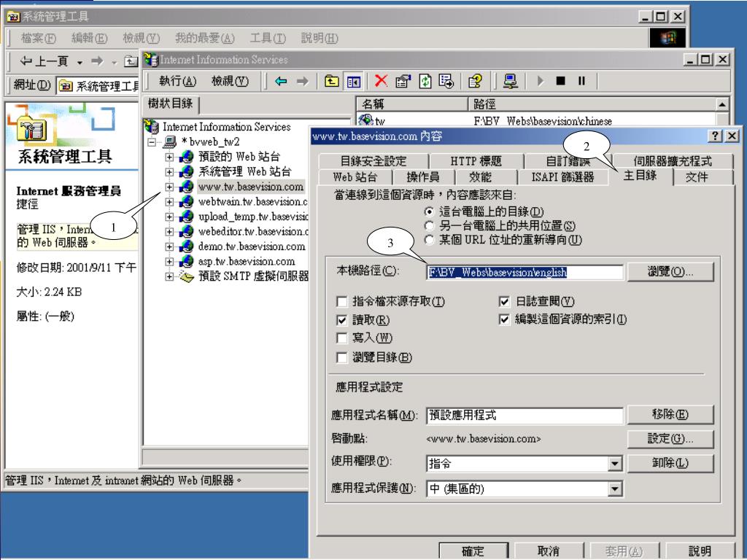Click the stop item square icon
747x560 pixels.
[561, 81]
